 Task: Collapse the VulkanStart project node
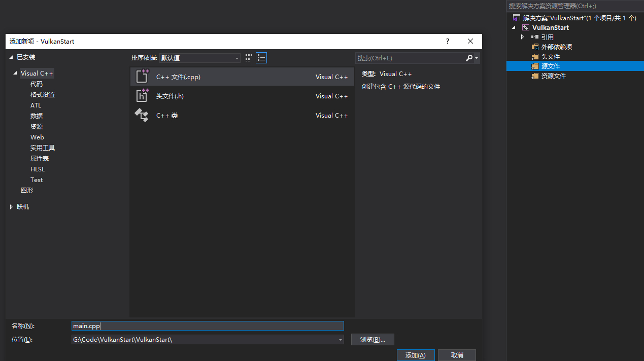[x=514, y=27]
